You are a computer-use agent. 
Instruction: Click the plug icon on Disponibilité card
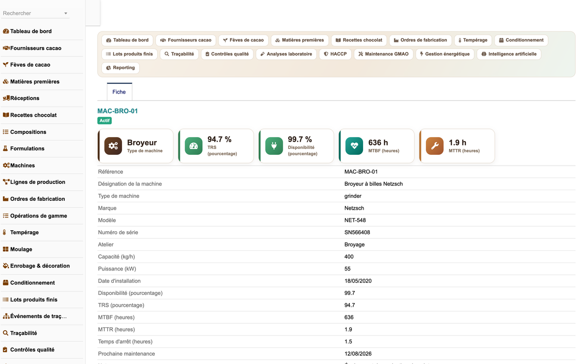point(274,146)
